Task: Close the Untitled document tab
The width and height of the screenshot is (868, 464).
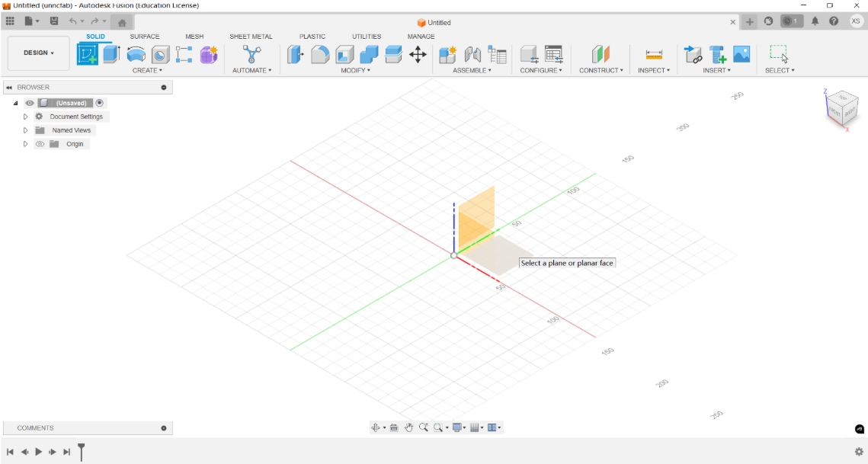Action: (x=733, y=22)
